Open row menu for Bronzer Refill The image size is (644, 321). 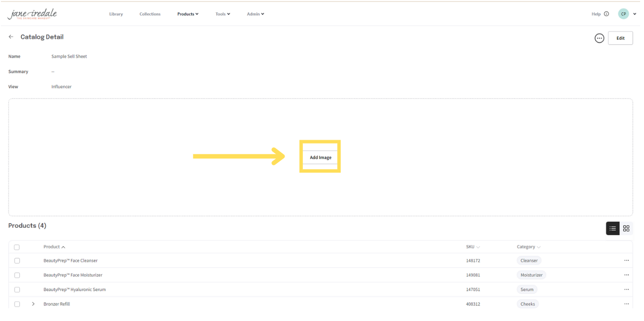click(x=626, y=304)
